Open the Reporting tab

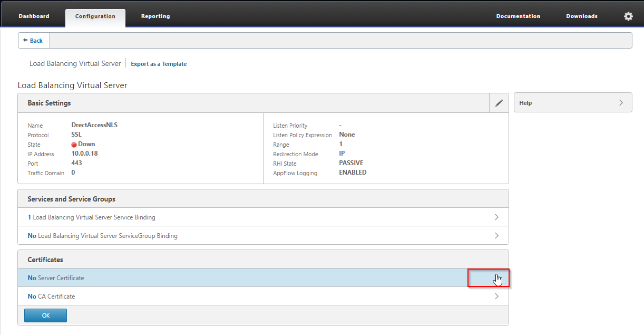point(155,16)
